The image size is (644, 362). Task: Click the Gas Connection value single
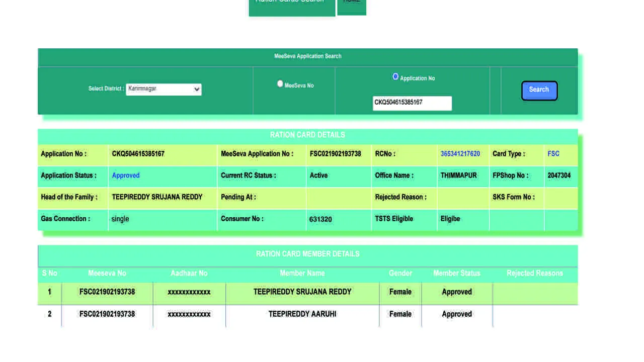120,219
